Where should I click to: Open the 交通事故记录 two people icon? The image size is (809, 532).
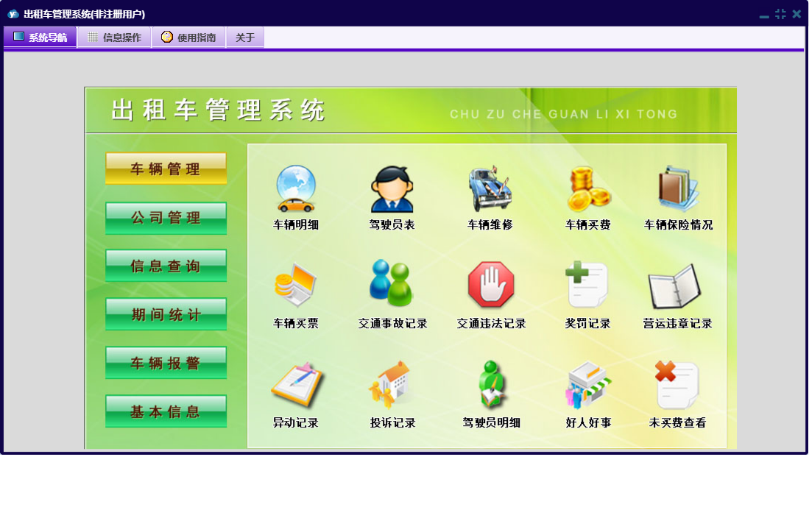coord(391,283)
